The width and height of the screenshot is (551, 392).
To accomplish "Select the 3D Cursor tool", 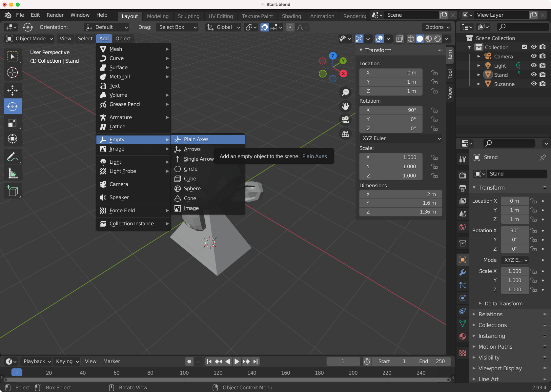I will tap(12, 72).
